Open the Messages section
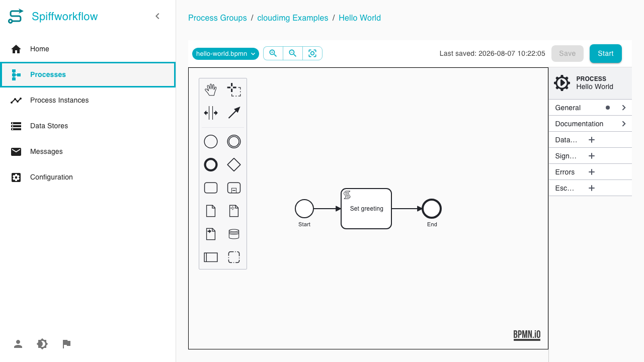 coord(88,151)
